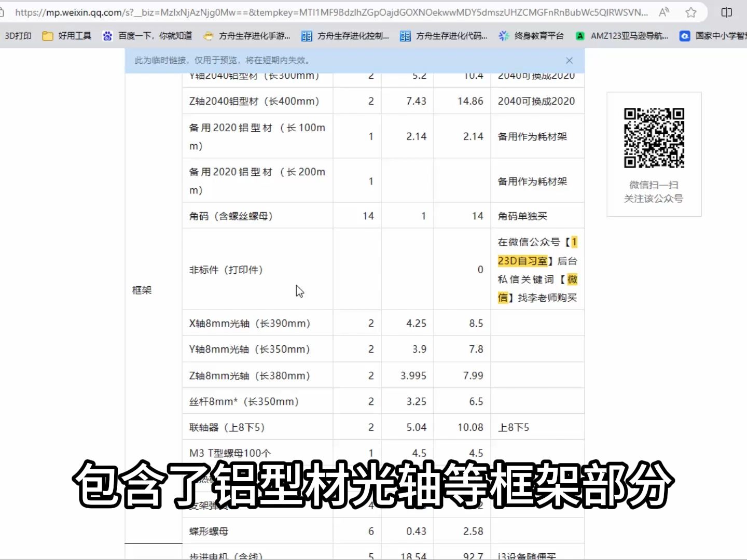Select the Z轴8mm光轴（长380mm） cell
This screenshot has height=560, width=747.
257,375
